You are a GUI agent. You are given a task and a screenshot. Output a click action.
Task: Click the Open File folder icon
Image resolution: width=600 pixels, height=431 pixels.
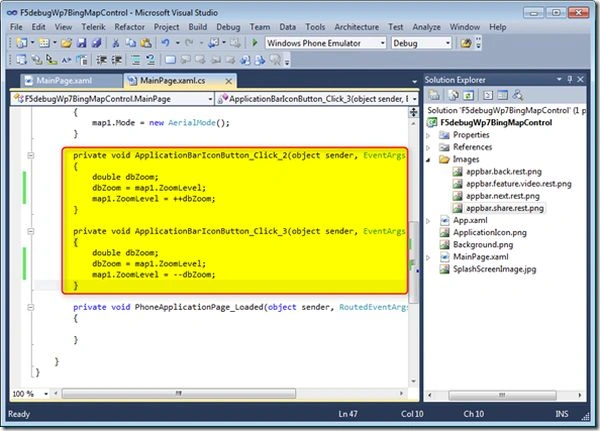pos(67,43)
